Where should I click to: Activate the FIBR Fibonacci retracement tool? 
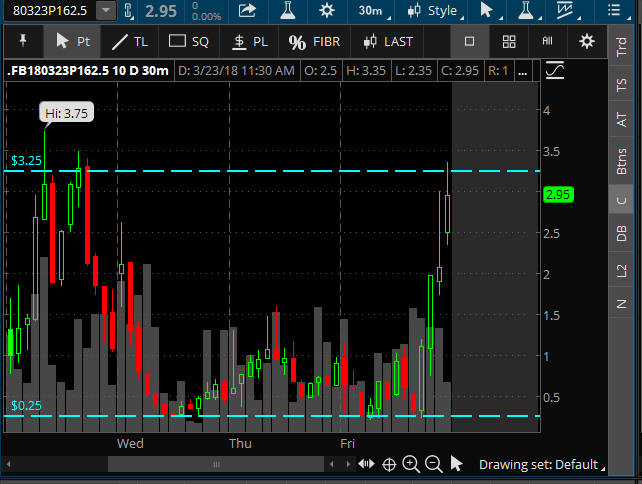tap(314, 41)
